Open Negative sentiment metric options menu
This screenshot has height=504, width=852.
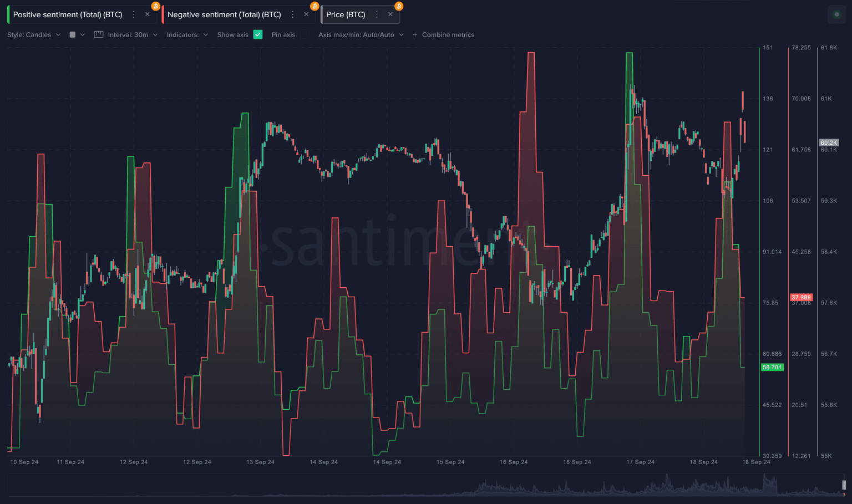click(x=293, y=14)
